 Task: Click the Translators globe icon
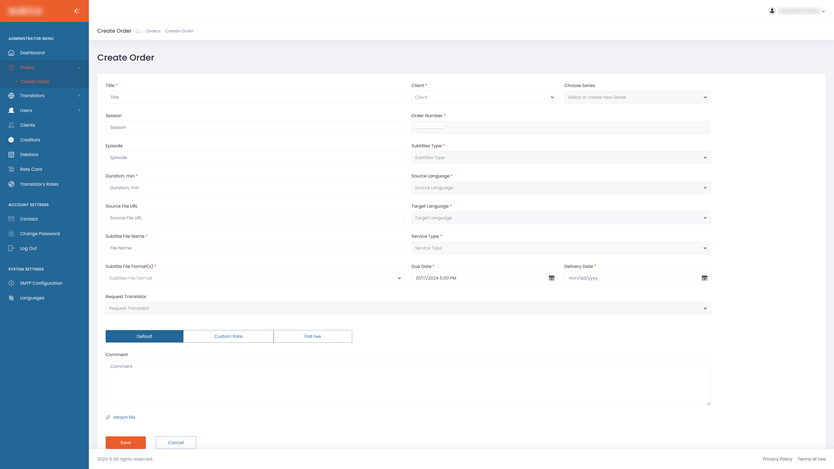12,96
